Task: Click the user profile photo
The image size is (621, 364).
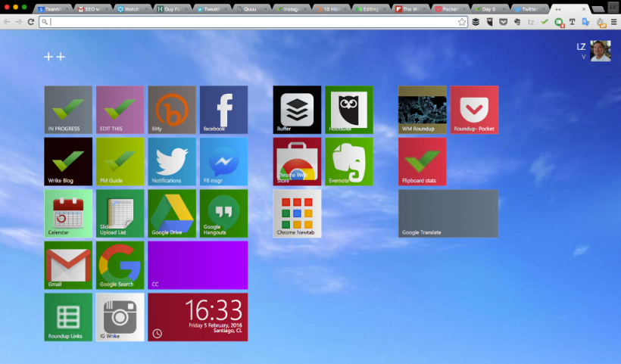Action: [x=601, y=51]
